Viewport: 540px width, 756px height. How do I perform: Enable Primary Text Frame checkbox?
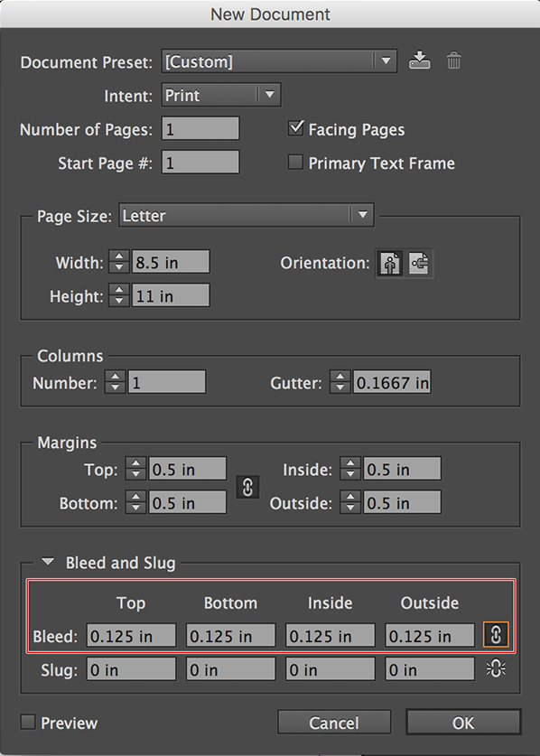295,162
